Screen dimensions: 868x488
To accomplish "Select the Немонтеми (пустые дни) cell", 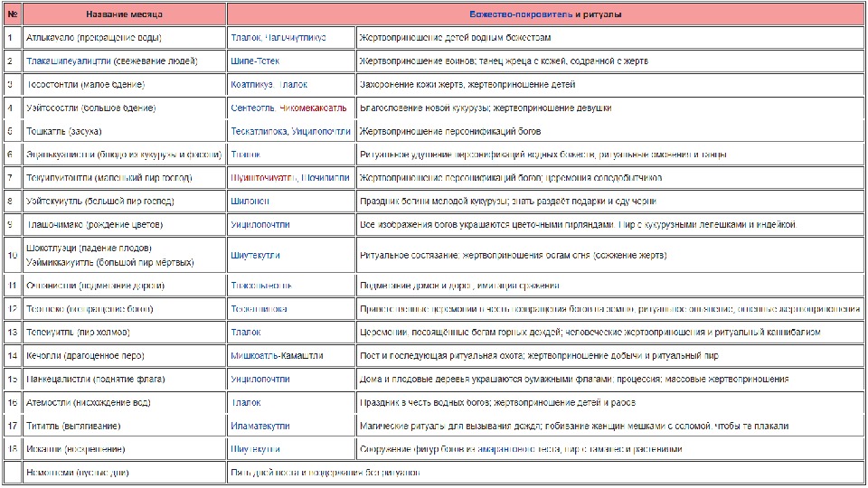I will coord(125,473).
